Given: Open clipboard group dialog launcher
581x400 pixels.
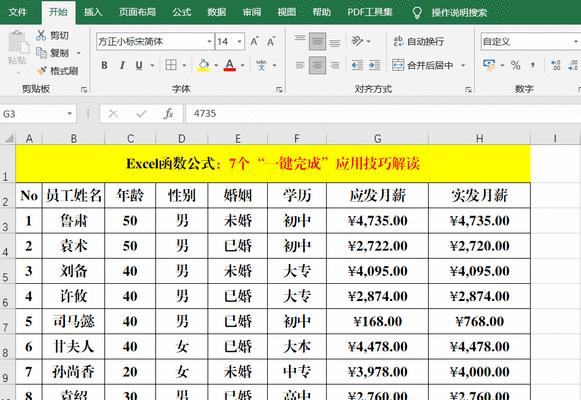Looking at the screenshot, I should click(x=84, y=89).
